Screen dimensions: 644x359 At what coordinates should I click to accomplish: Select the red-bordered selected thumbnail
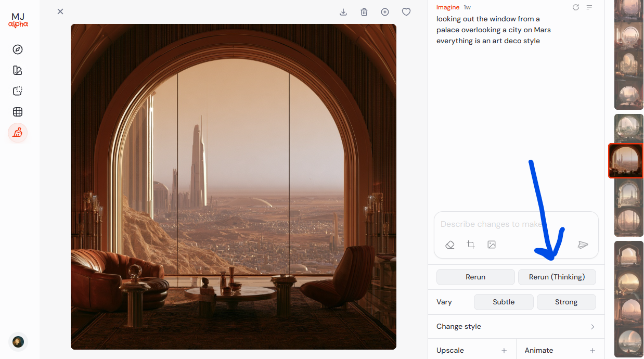pyautogui.click(x=626, y=161)
